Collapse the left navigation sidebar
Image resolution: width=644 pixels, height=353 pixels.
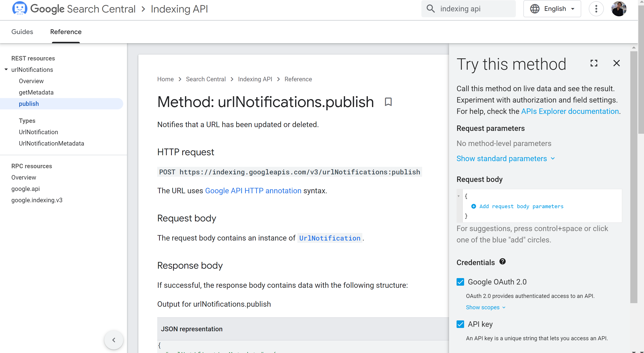114,340
